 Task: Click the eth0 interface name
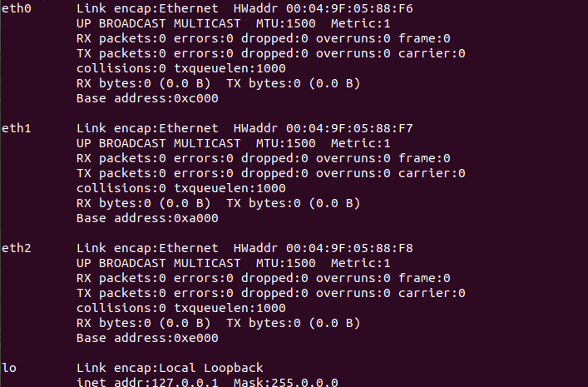17,8
